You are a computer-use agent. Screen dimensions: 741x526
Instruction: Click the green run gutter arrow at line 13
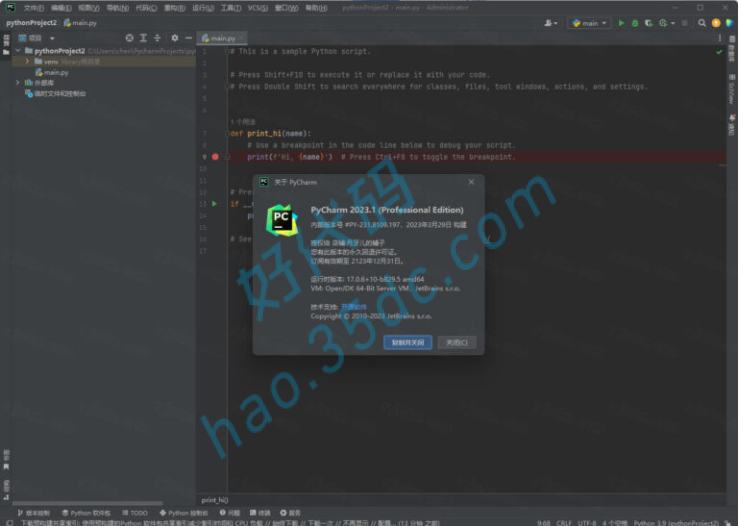pos(215,204)
